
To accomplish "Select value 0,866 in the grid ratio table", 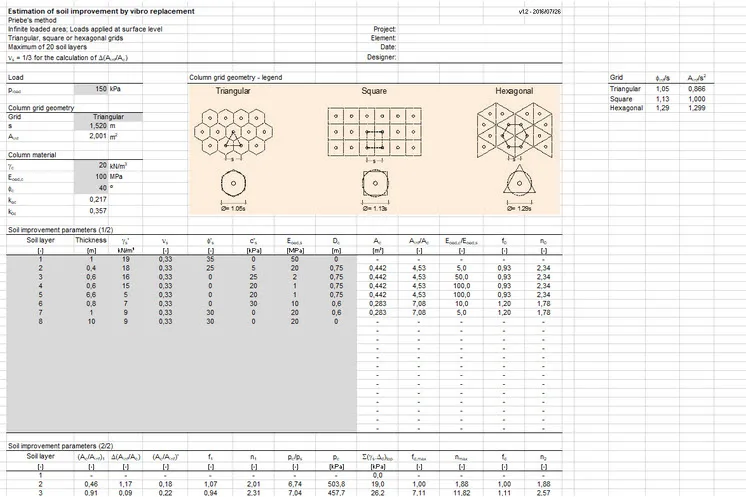I will pyautogui.click(x=697, y=89).
